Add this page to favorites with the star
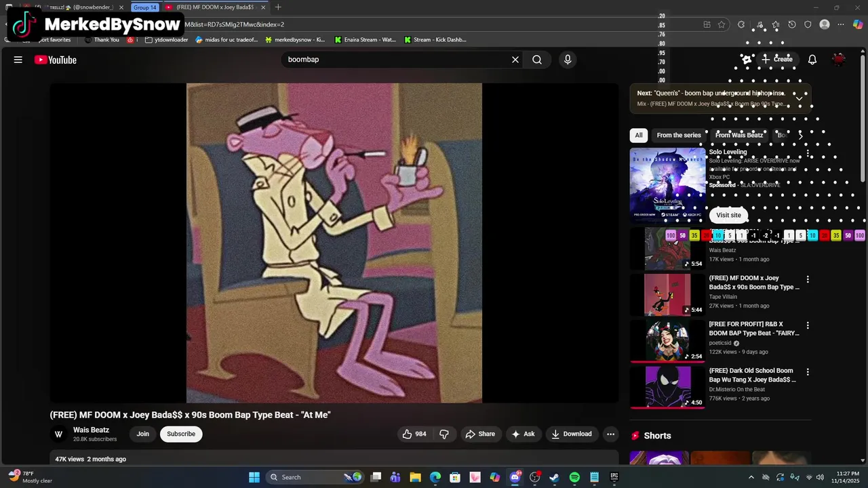This screenshot has width=868, height=488. 722,24
